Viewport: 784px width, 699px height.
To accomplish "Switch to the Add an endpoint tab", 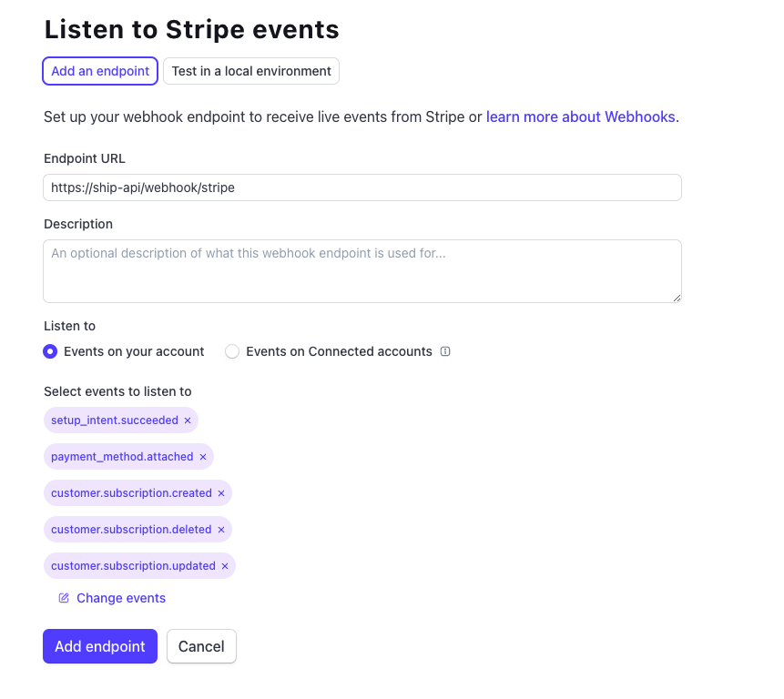I will coord(99,70).
